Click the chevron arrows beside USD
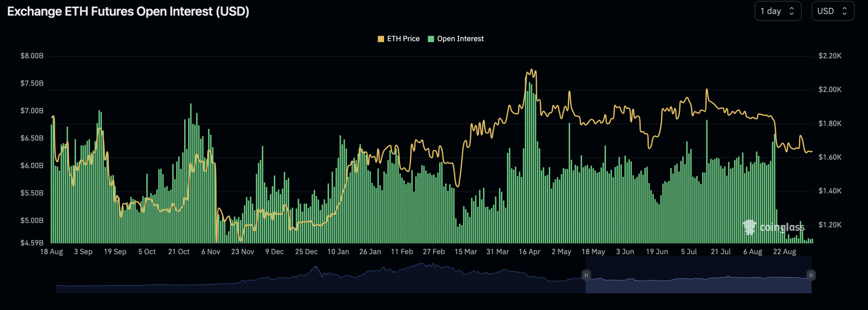 coord(845,11)
